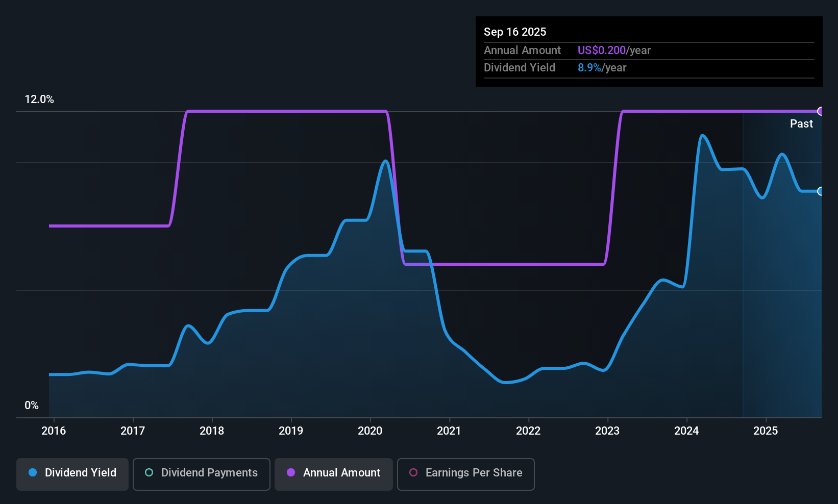
Task: Click the Sep 16 2025 tooltip header
Action: (x=515, y=32)
